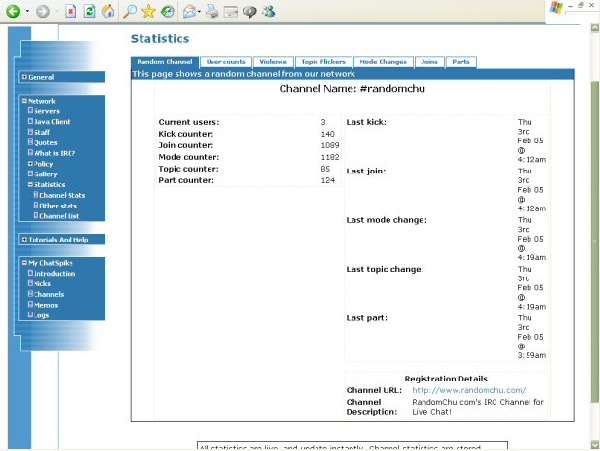
Task: Click the Kick counter value 140
Action: (328, 134)
